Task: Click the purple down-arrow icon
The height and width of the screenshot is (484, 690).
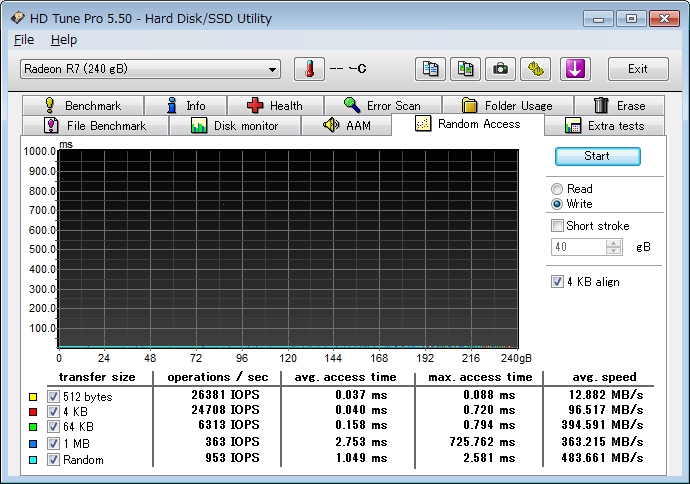Action: 577,69
